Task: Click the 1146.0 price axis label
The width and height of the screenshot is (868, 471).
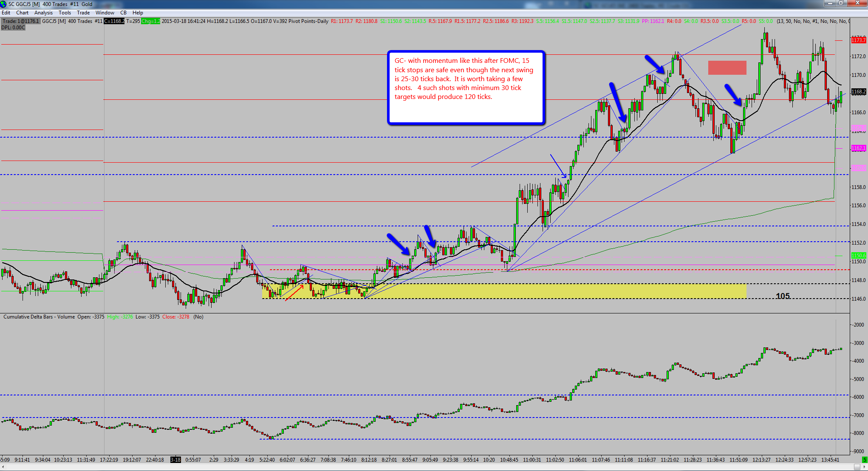Action: [859, 299]
